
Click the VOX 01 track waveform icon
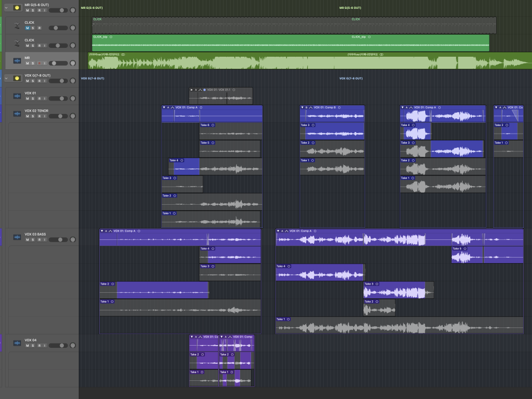[x=17, y=96]
